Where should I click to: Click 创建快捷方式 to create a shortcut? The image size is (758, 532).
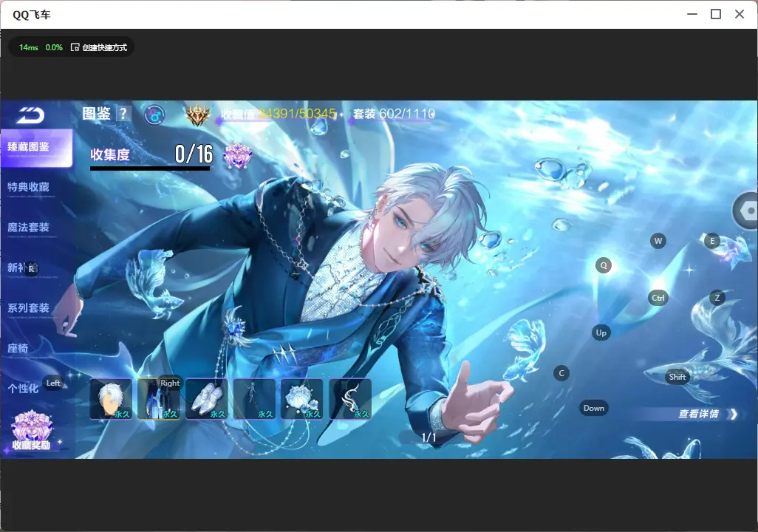coord(99,47)
